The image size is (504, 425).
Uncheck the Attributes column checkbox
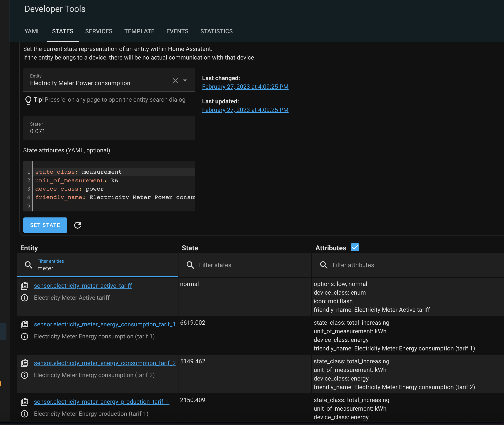point(355,248)
